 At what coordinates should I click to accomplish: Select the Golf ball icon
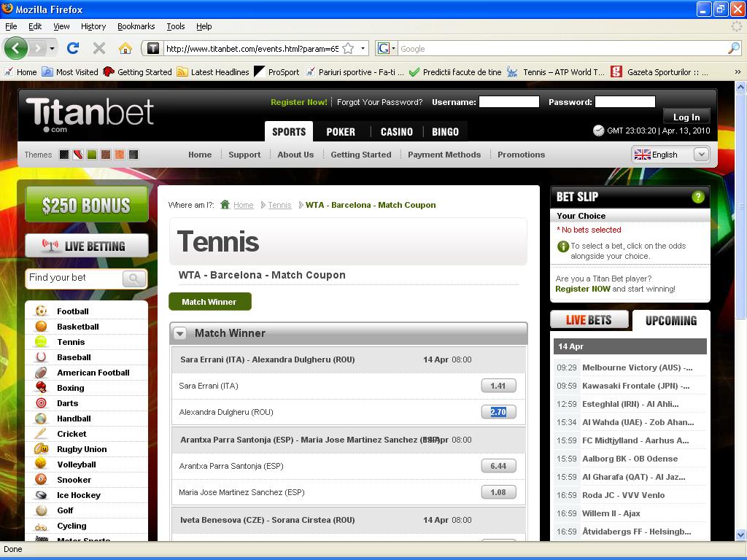tap(42, 510)
